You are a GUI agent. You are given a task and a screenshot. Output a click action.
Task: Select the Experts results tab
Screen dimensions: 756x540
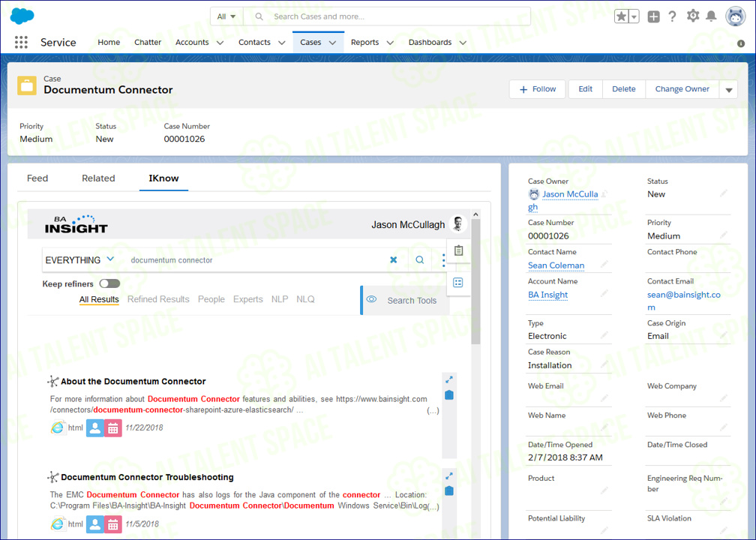click(247, 299)
